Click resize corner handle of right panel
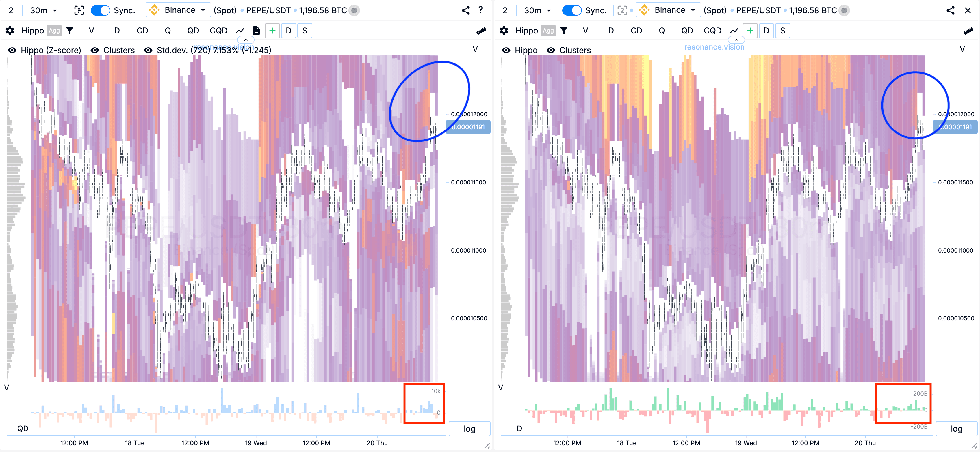The height and width of the screenshot is (452, 980). [974, 446]
